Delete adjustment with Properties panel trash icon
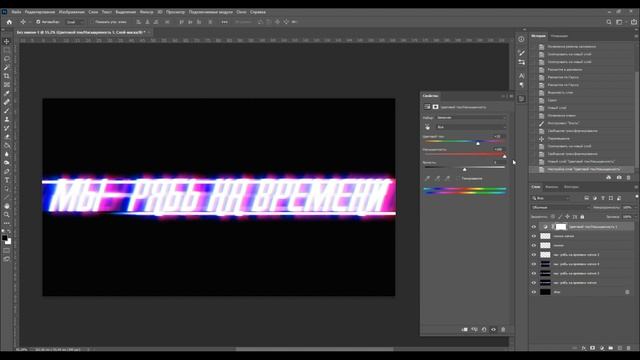The image size is (640, 360). point(503,329)
